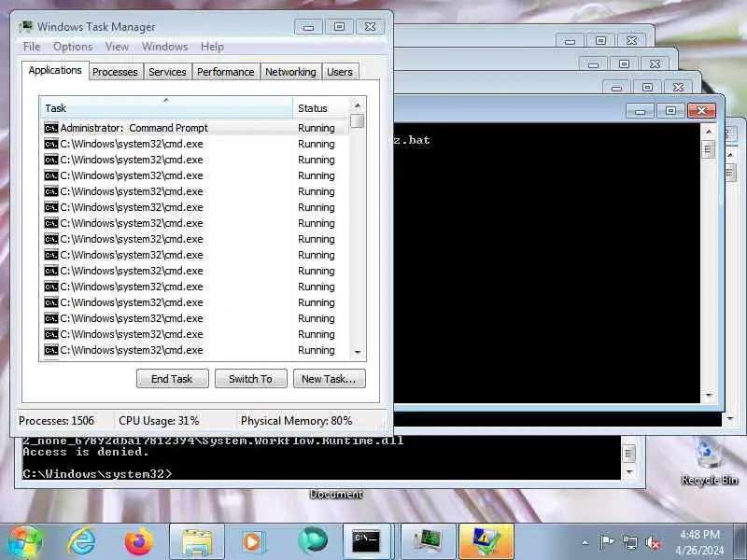Screen dimensions: 747x560
Task: Click the 'Access is denied.' output line
Action: point(86,452)
